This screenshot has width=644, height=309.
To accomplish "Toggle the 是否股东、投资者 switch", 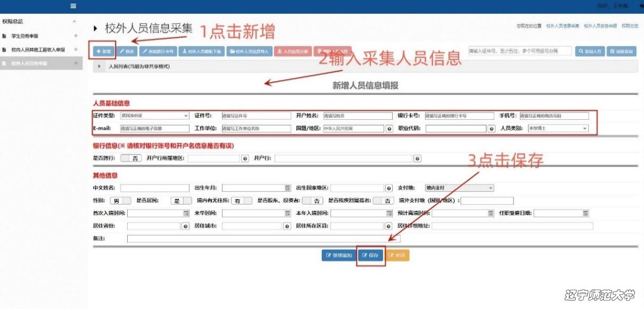I will tap(312, 201).
